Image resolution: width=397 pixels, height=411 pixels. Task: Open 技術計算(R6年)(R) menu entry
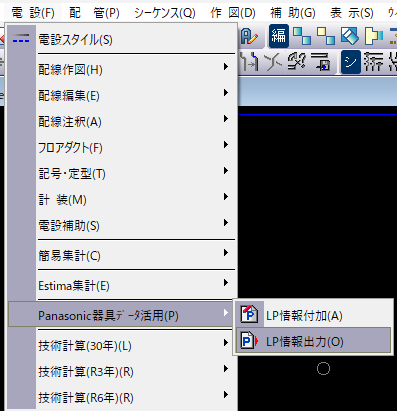tap(122, 398)
